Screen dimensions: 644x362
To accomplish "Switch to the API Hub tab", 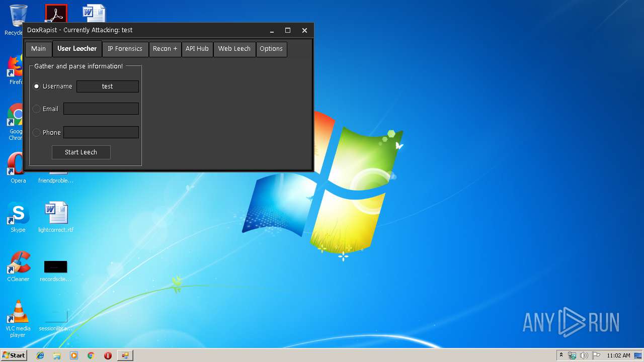I will coord(197,49).
